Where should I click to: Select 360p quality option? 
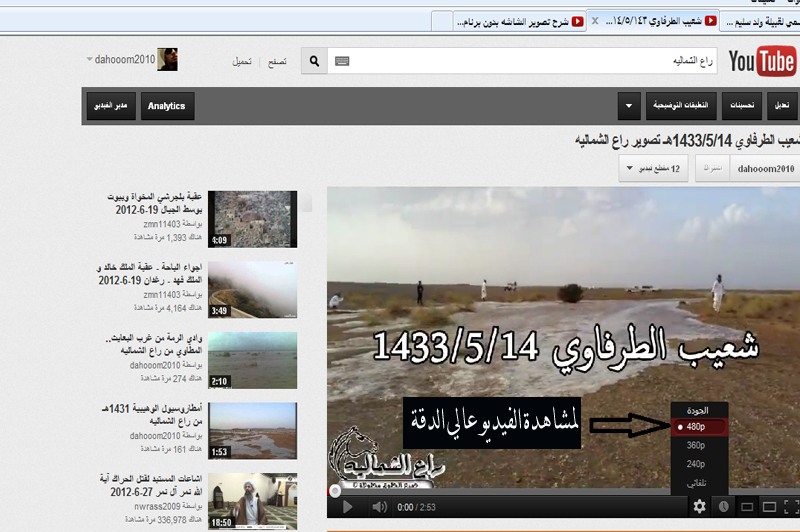(x=696, y=445)
